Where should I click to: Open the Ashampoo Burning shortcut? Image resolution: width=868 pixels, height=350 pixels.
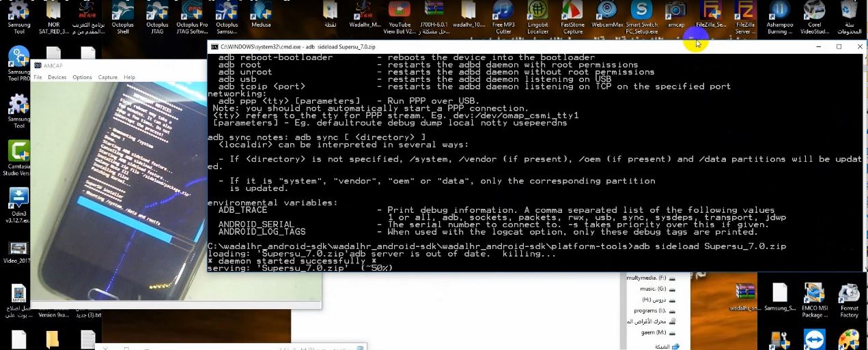coord(779,18)
